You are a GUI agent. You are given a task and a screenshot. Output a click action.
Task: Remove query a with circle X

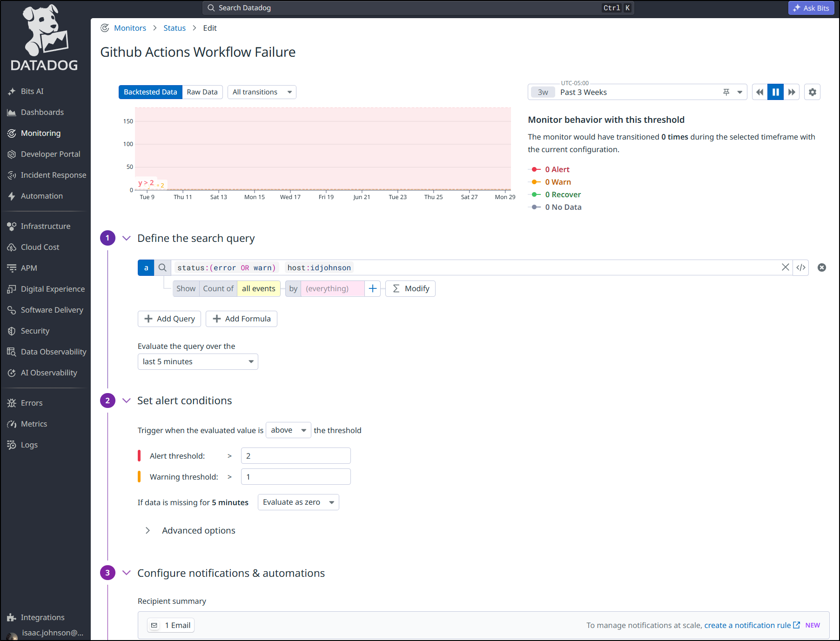pos(822,267)
